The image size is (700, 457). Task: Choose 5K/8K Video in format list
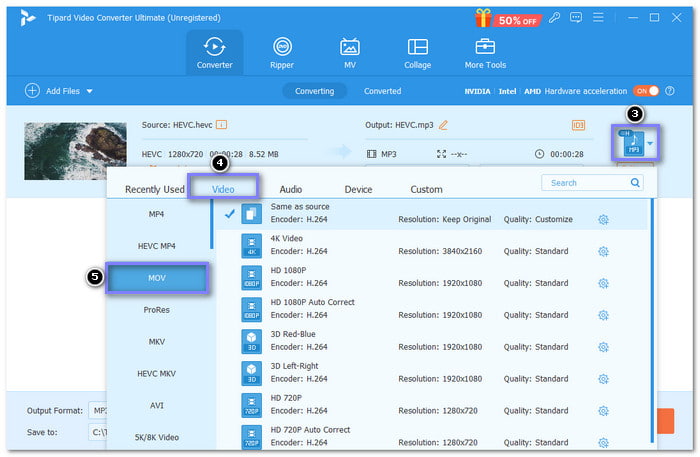(157, 437)
